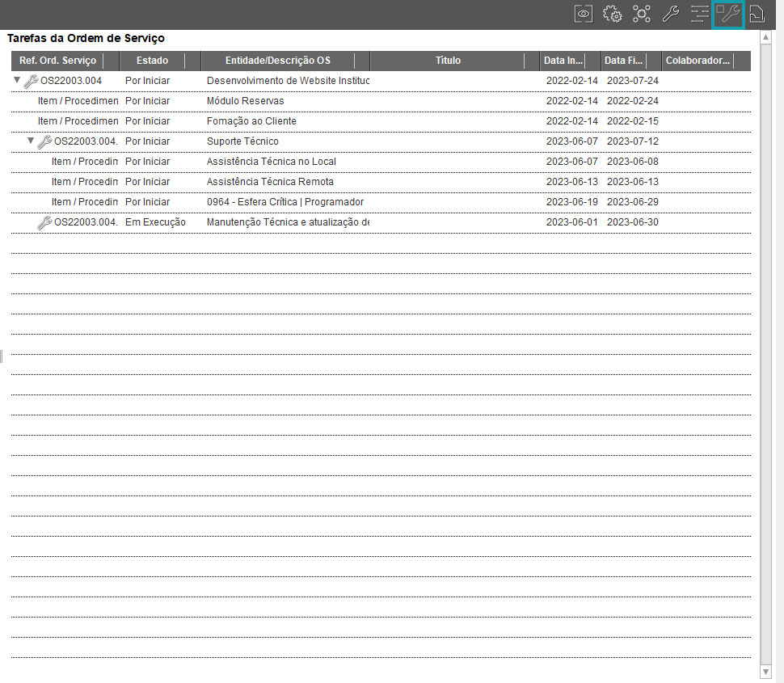This screenshot has width=784, height=683.
Task: Click the Entidade/Descrição OS column header
Action: pos(277,61)
